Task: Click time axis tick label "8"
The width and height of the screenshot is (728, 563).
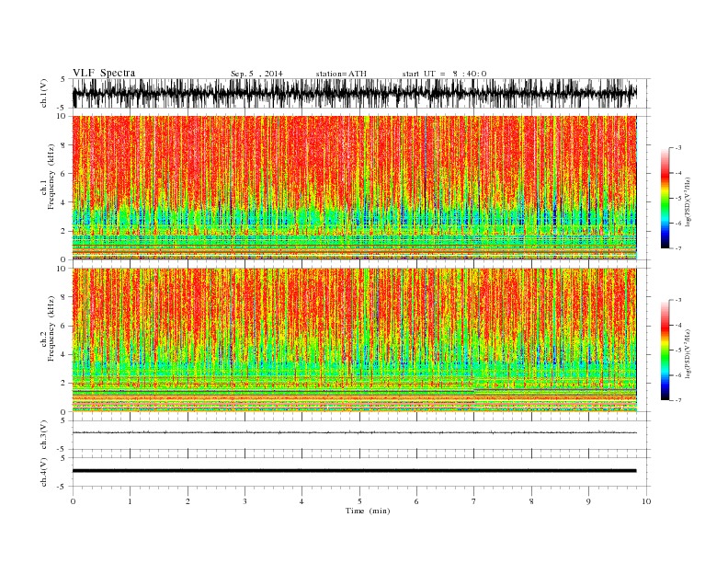Action: click(531, 501)
